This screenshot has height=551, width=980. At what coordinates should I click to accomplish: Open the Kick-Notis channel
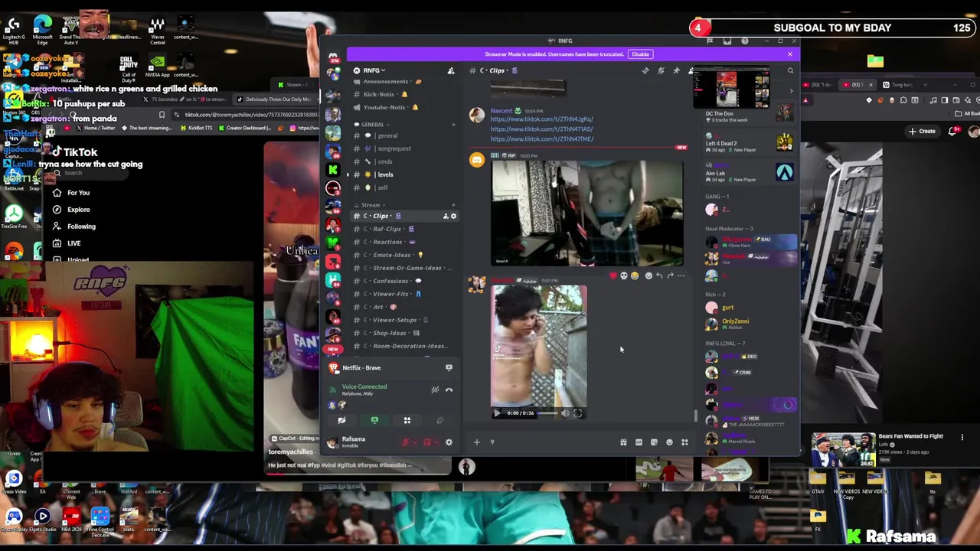click(x=403, y=94)
